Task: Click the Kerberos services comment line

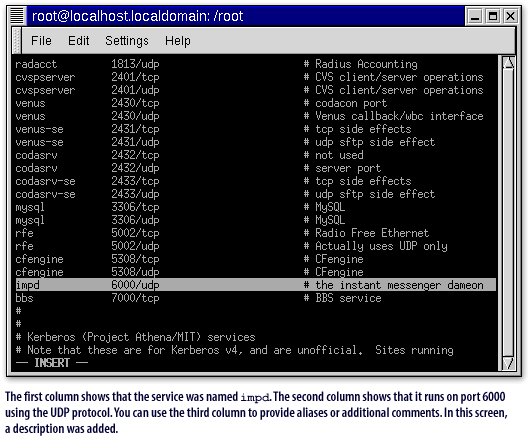Action: (136, 337)
